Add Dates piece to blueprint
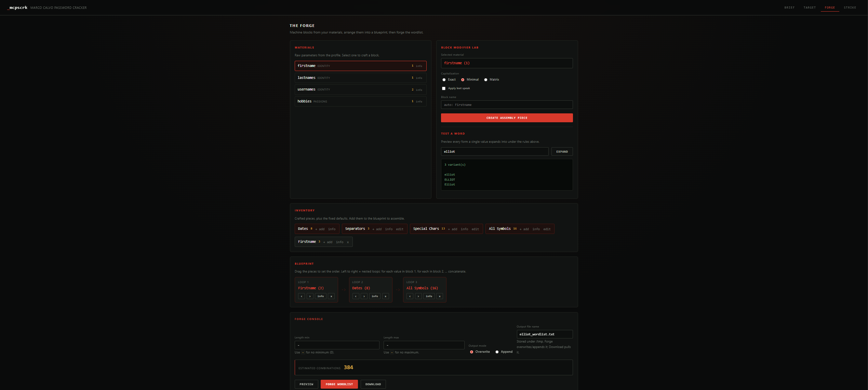Viewport: 868px width, 390px height. coord(320,229)
